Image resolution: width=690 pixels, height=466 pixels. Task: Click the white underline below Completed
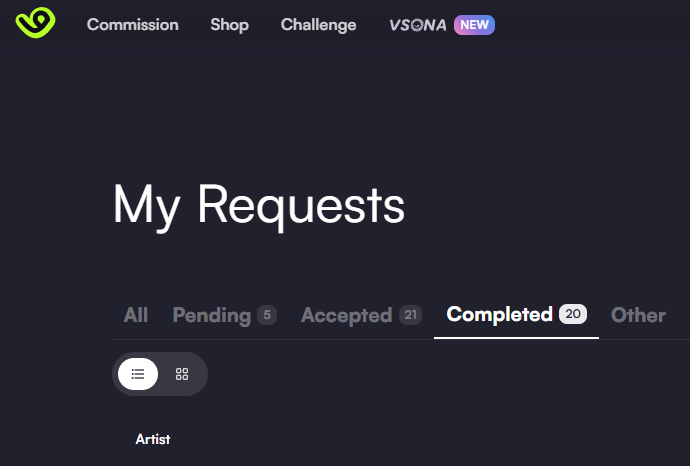516,338
